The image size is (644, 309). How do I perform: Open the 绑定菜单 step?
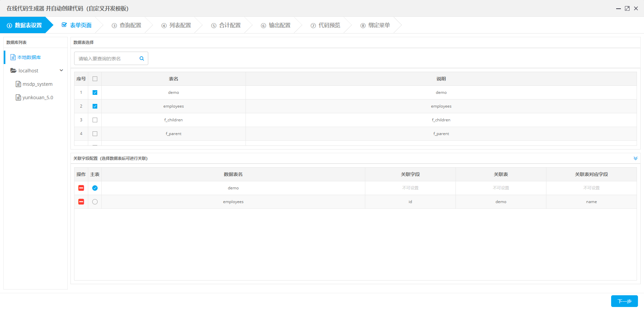(375, 25)
